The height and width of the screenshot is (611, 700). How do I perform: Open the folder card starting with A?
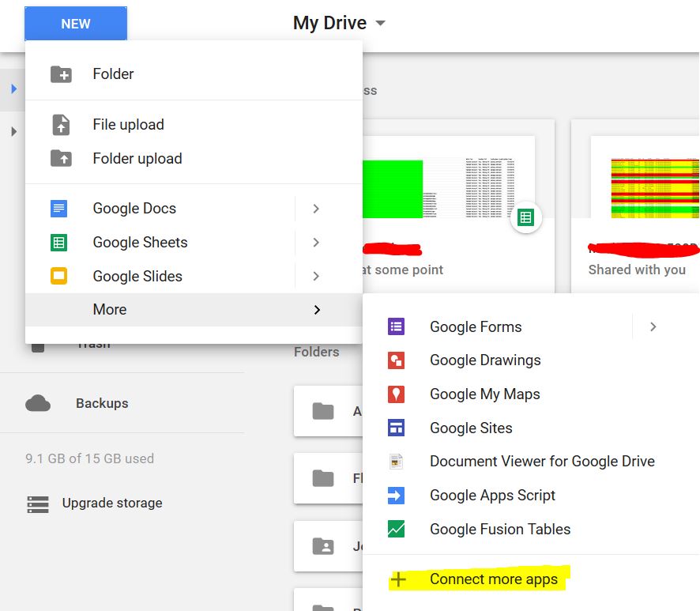coord(329,411)
